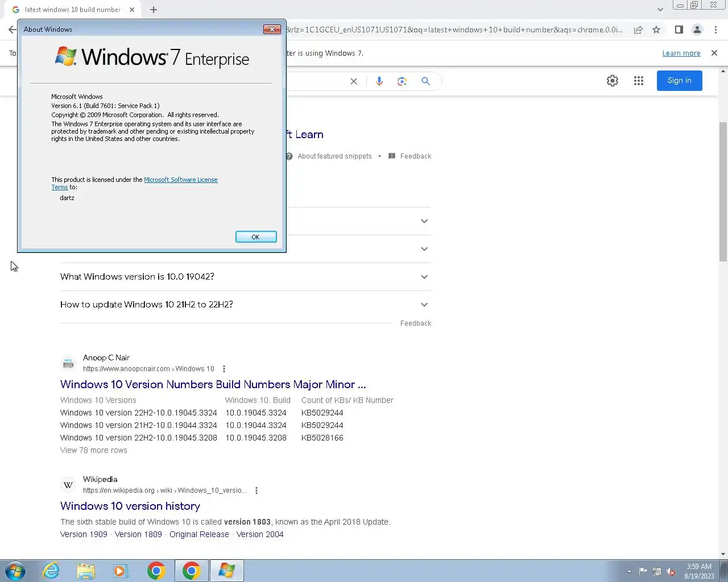Dismiss the Windows 7 notification bar
Viewport: 728px width, 582px height.
click(714, 53)
